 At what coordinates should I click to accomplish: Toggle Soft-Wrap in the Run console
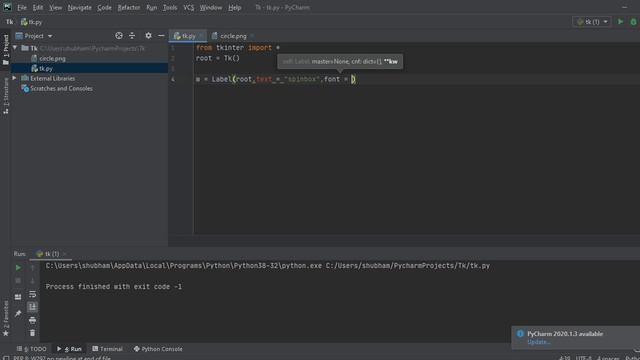tap(33, 294)
